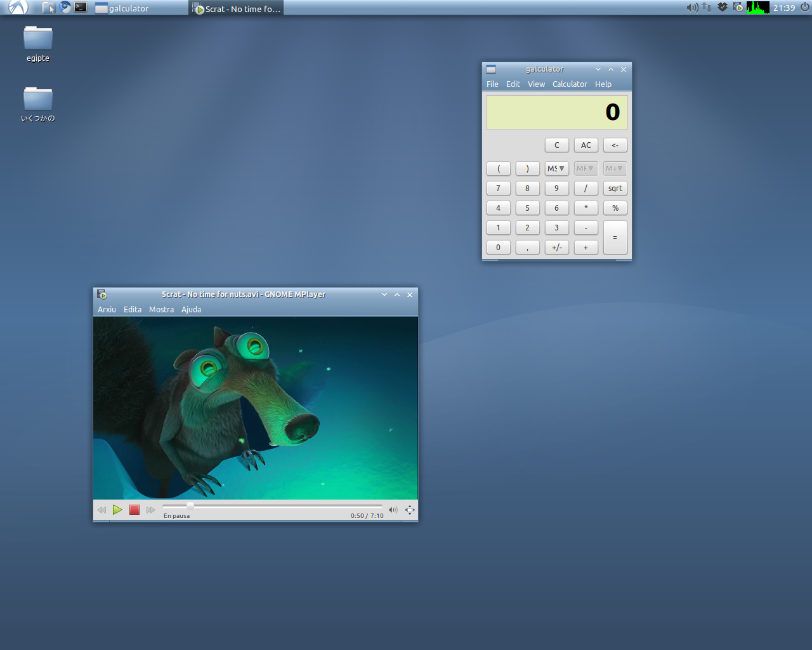Open the power/logout icon in the panel
Image resolution: width=812 pixels, height=650 pixels.
[x=804, y=8]
